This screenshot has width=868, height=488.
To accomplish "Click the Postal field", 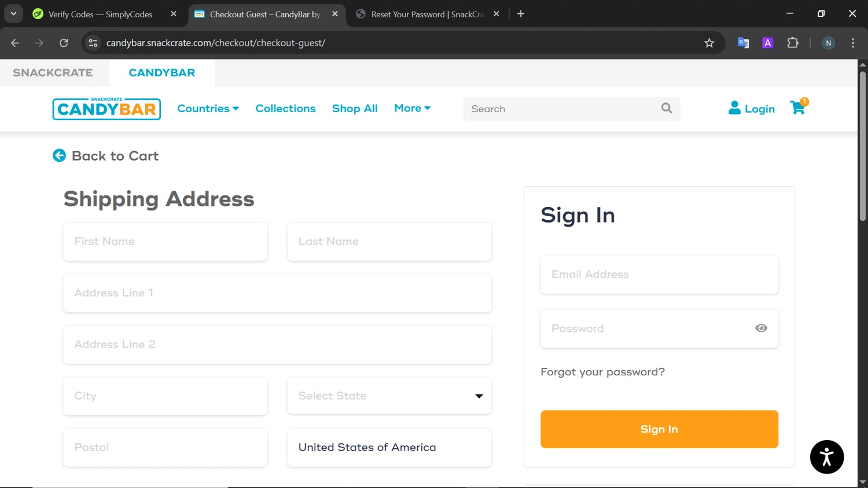I will pyautogui.click(x=165, y=448).
